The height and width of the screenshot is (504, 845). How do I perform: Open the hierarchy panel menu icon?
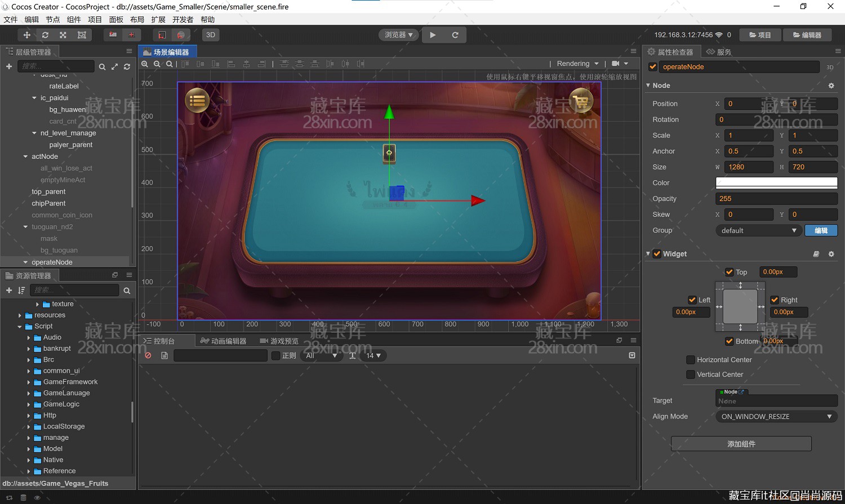(129, 51)
